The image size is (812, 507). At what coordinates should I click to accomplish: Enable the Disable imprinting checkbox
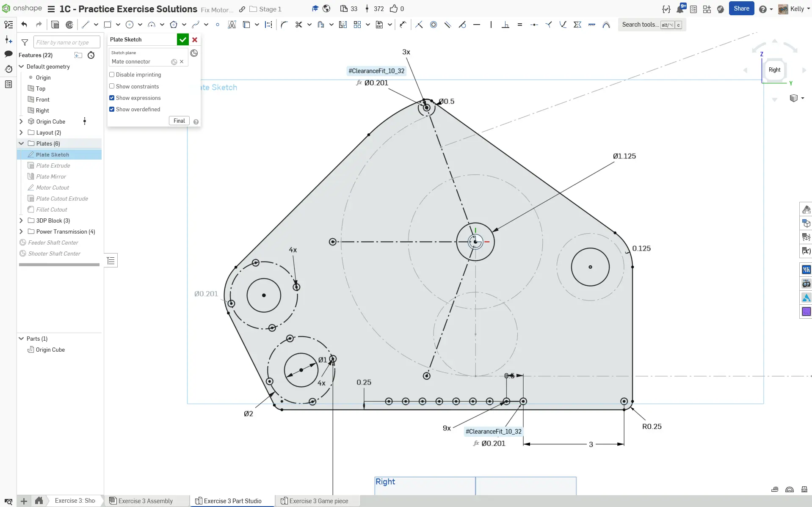pos(112,74)
